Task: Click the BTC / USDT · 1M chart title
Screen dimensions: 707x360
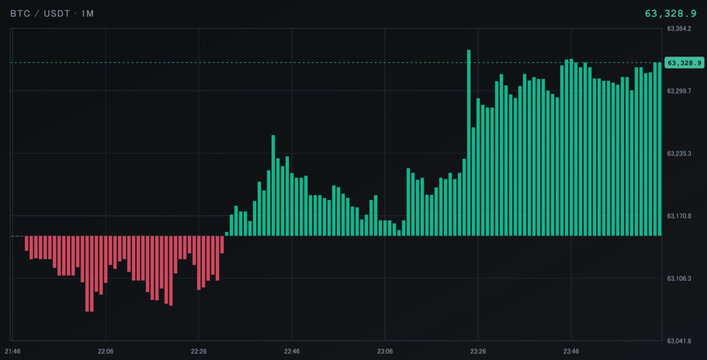Action: 52,14
